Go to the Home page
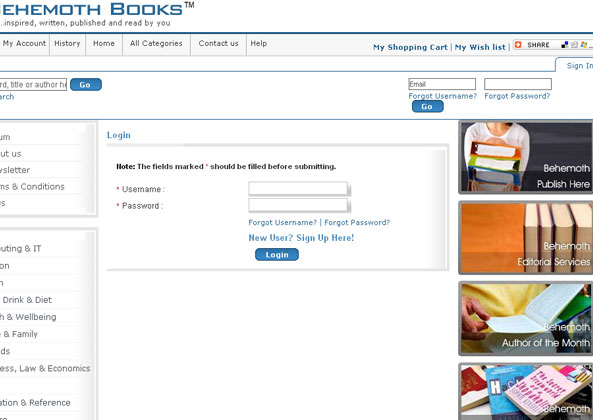The width and height of the screenshot is (593, 420). (x=104, y=43)
